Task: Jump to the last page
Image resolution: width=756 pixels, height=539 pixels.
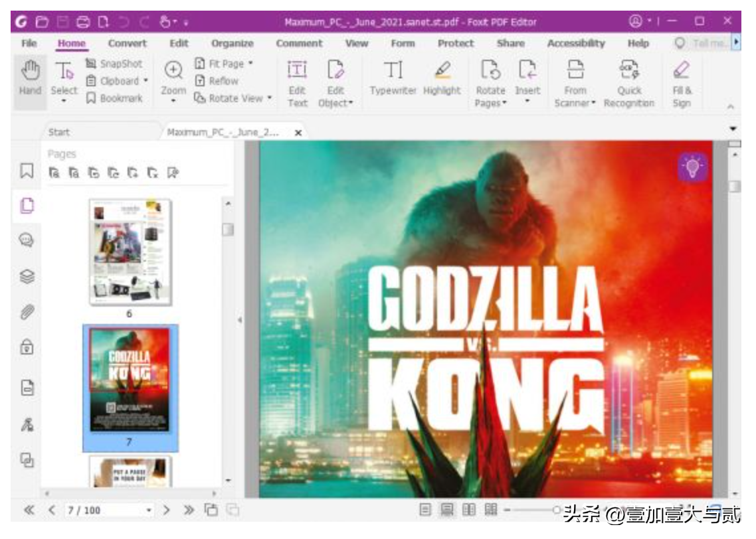Action: (x=189, y=510)
